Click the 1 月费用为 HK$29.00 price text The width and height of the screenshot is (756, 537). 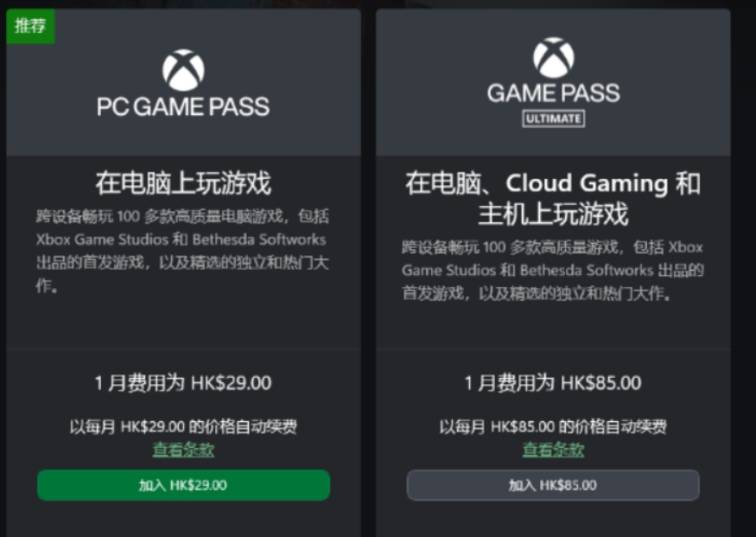point(183,383)
